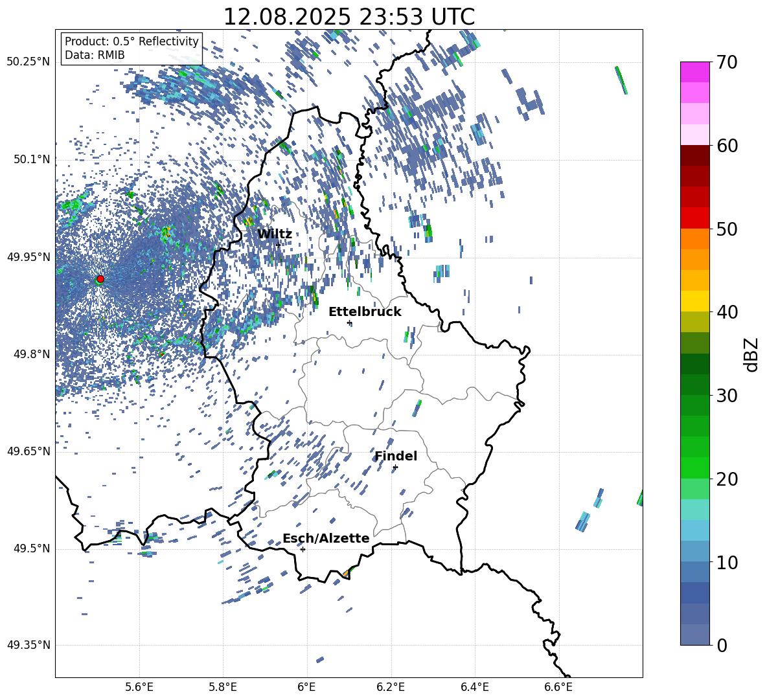Click the Ettelbruck station cross marker

point(349,322)
